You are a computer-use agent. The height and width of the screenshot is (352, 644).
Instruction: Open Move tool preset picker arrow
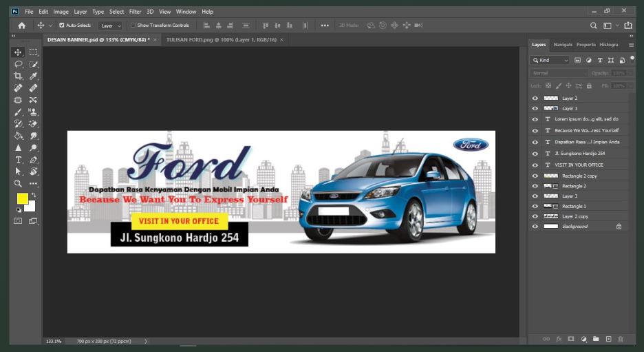tap(50, 25)
